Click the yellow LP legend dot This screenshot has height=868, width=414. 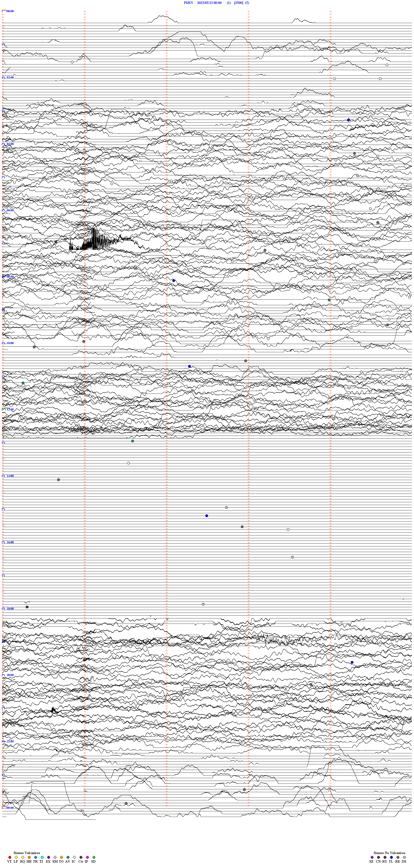click(16, 857)
